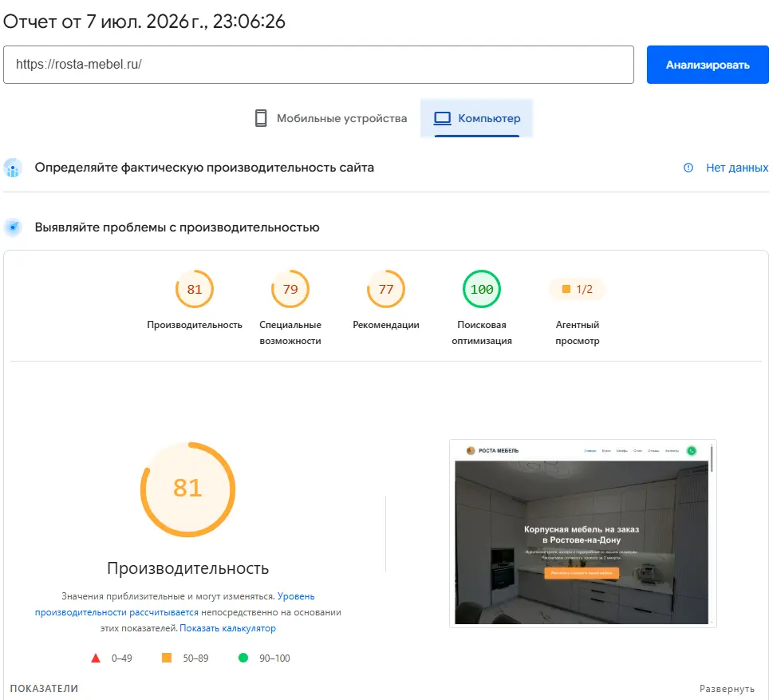Screen dimensions: 773x700
Task: Click Выявляйте проблемы с производительностью heading
Action: 177,227
